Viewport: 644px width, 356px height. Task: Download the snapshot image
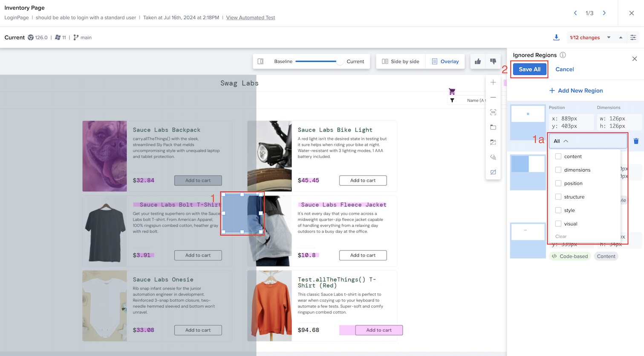click(x=556, y=37)
